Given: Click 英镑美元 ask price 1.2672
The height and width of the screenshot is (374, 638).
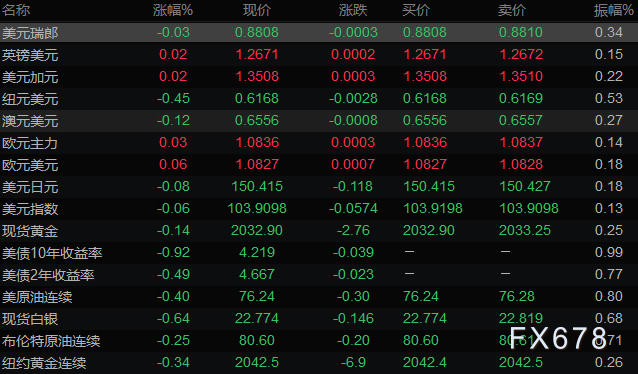Looking at the screenshot, I should [521, 54].
